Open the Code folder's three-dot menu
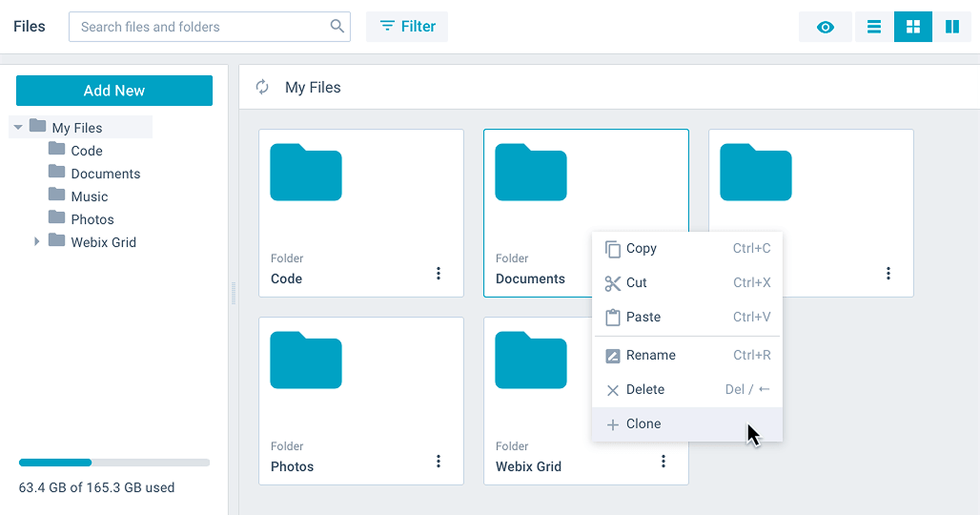 [439, 274]
